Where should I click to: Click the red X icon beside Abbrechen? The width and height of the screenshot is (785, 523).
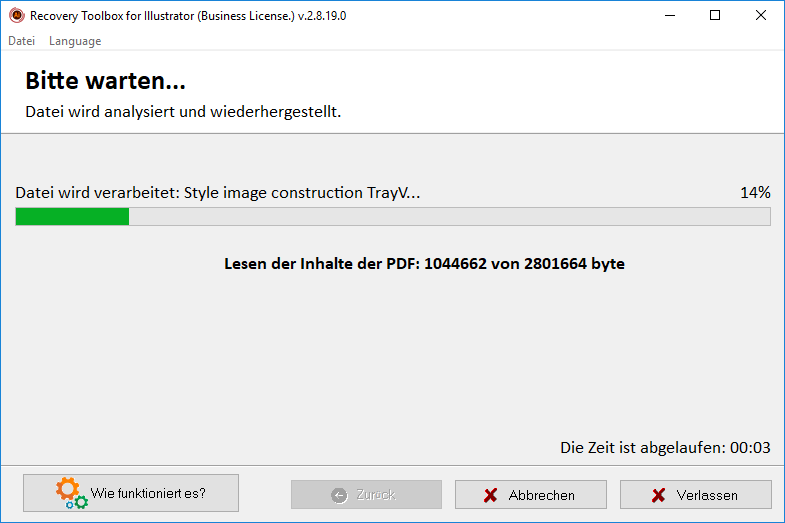491,495
